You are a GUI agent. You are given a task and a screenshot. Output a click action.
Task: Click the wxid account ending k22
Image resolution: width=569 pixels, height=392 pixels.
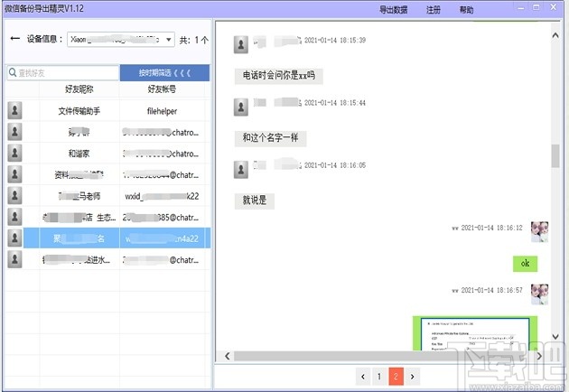pyautogui.click(x=162, y=196)
